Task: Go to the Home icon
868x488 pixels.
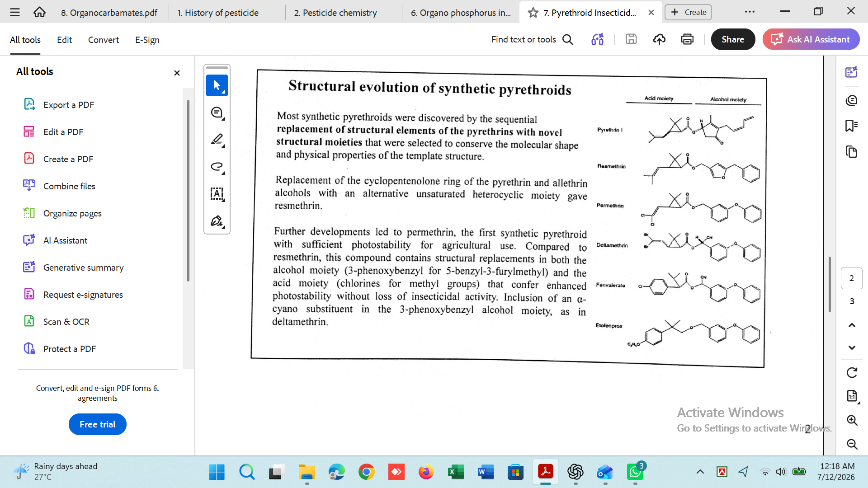Action: 39,12
